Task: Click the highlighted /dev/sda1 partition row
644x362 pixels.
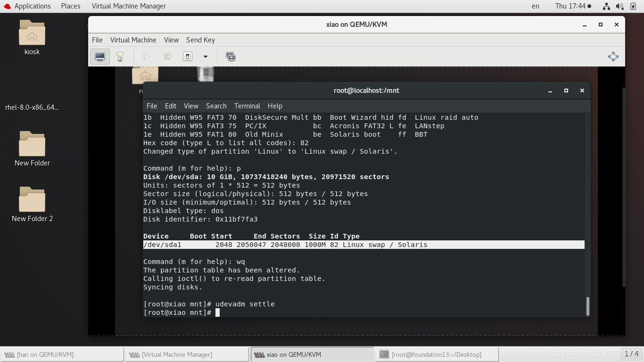Action: [363, 245]
